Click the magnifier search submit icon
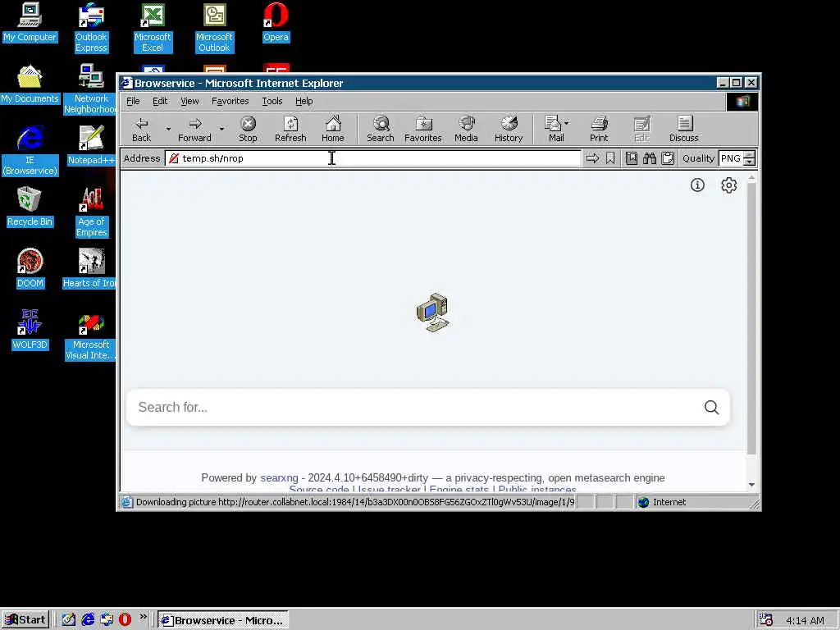840x630 pixels. pyautogui.click(x=711, y=407)
